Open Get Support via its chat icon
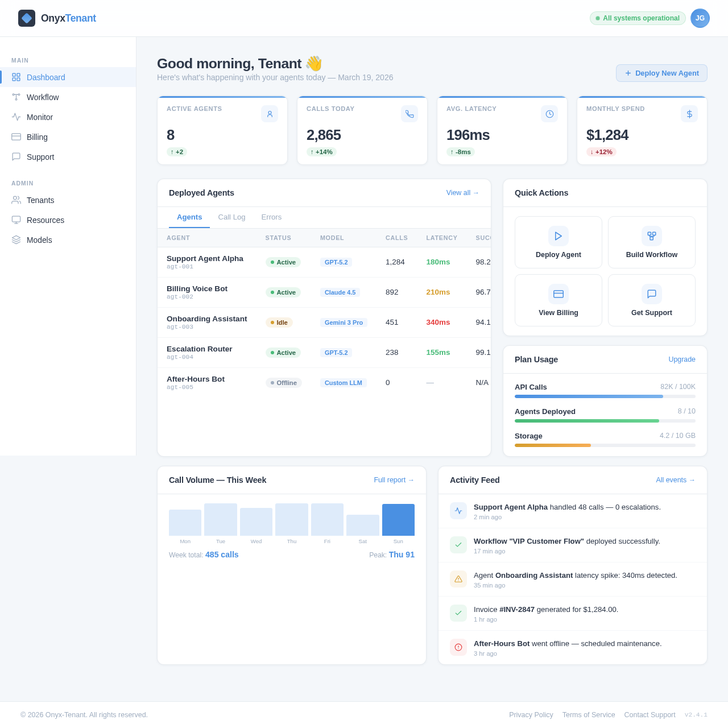 651,294
